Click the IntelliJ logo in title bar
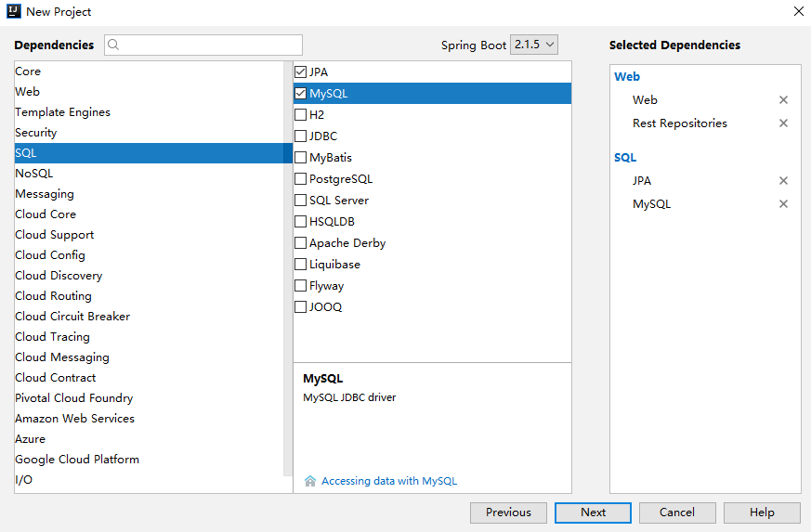This screenshot has height=532, width=811. coord(14,11)
